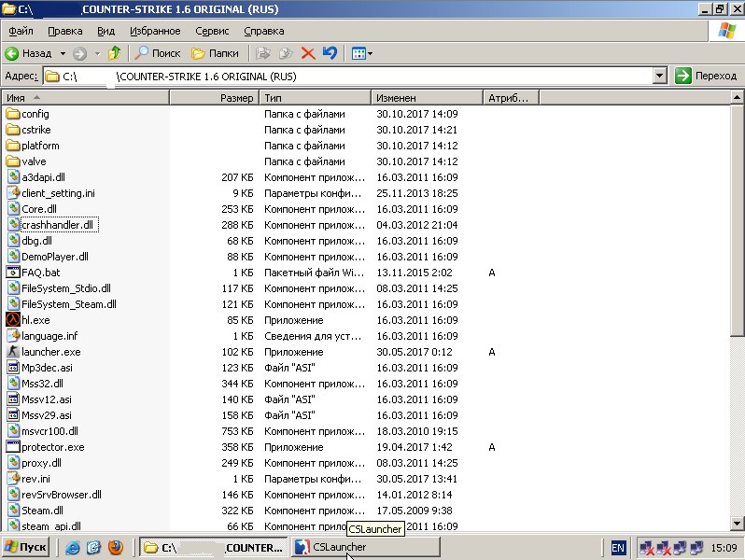This screenshot has width=745, height=560.
Task: Select file name dbg.dll
Action: point(36,241)
